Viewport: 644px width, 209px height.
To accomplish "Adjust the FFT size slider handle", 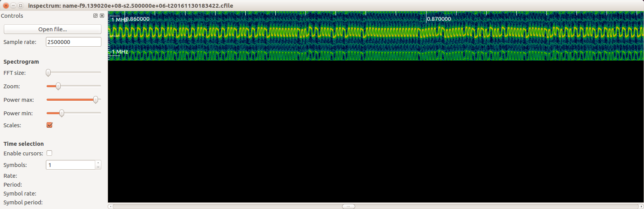I will click(x=48, y=72).
